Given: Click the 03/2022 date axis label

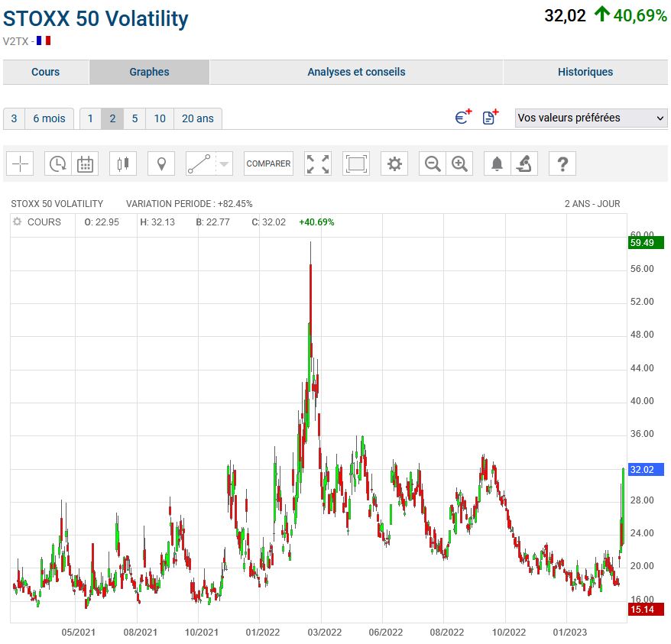Looking at the screenshot, I should [324, 632].
